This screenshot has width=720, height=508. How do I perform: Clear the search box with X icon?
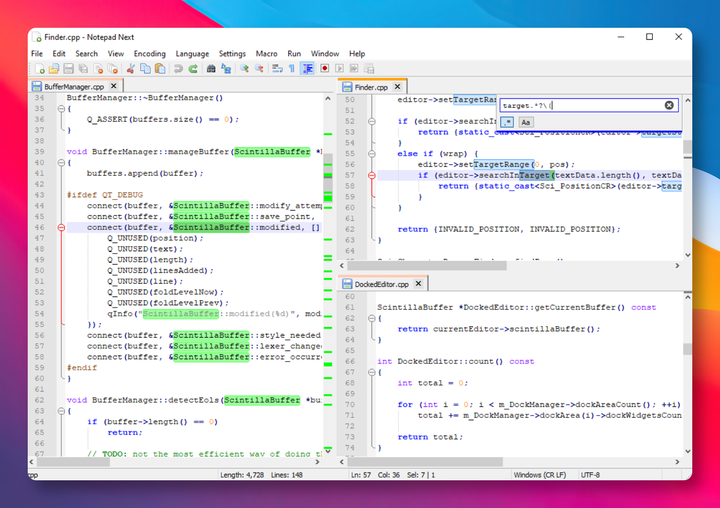[669, 105]
